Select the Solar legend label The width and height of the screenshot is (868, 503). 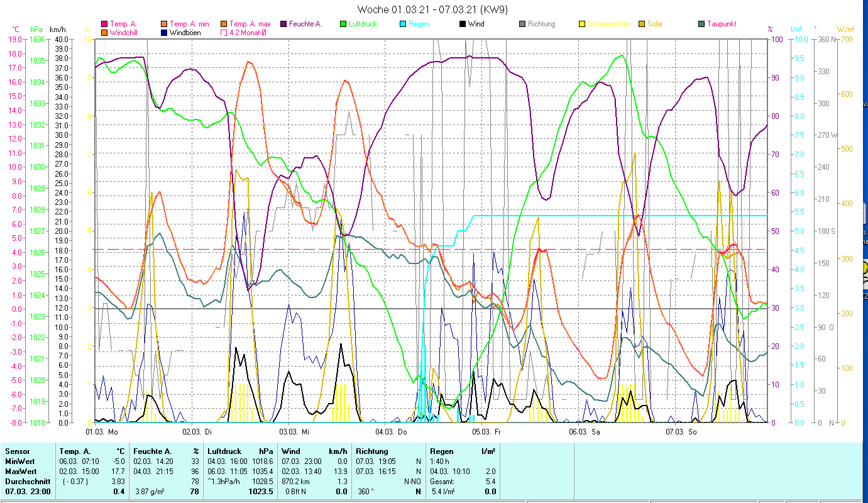point(655,24)
